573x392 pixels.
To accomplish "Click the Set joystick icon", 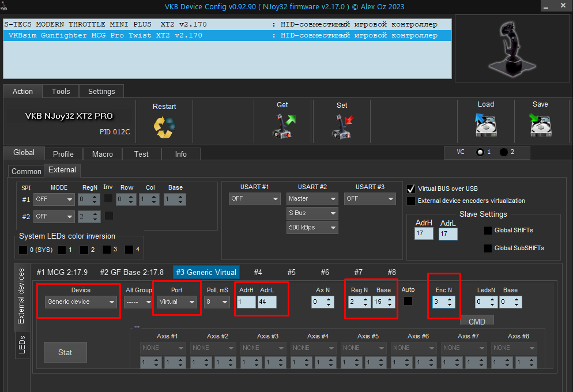I will (342, 126).
